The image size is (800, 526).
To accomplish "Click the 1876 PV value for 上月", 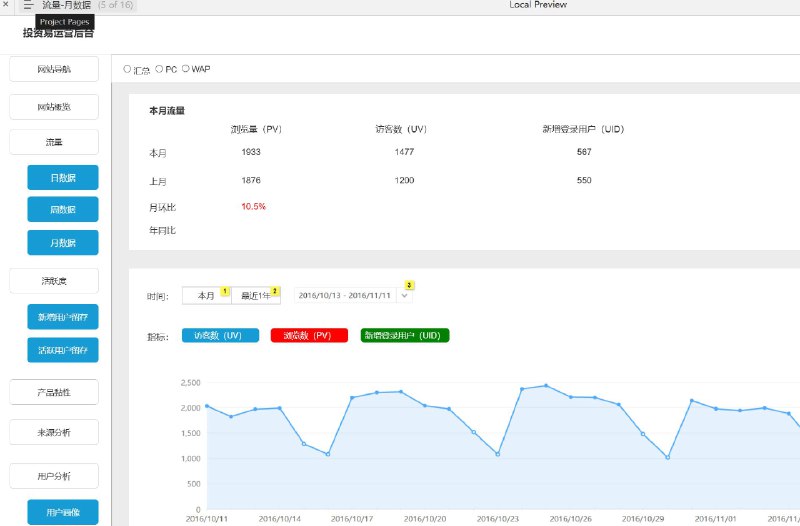I will 251,181.
